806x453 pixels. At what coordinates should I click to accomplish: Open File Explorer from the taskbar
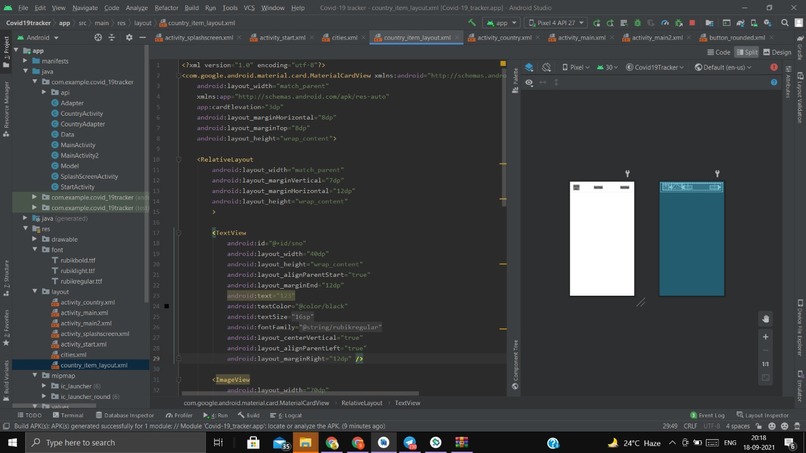(305, 442)
